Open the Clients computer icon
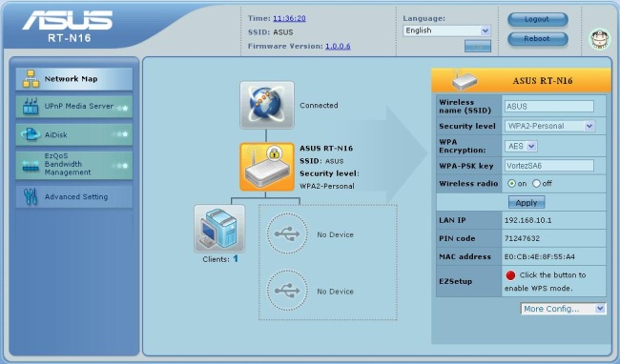Image resolution: width=620 pixels, height=364 pixels. click(219, 229)
